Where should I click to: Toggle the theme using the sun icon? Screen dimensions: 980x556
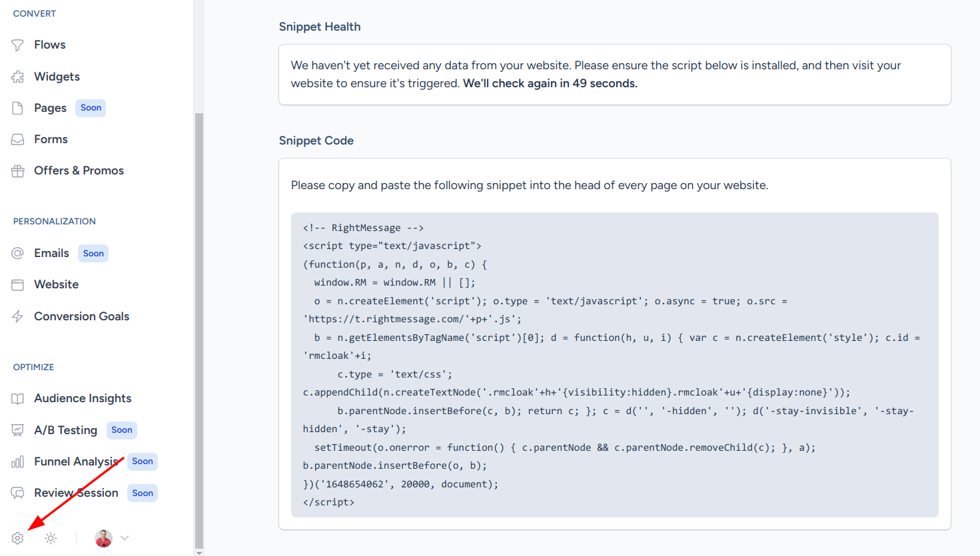point(51,538)
